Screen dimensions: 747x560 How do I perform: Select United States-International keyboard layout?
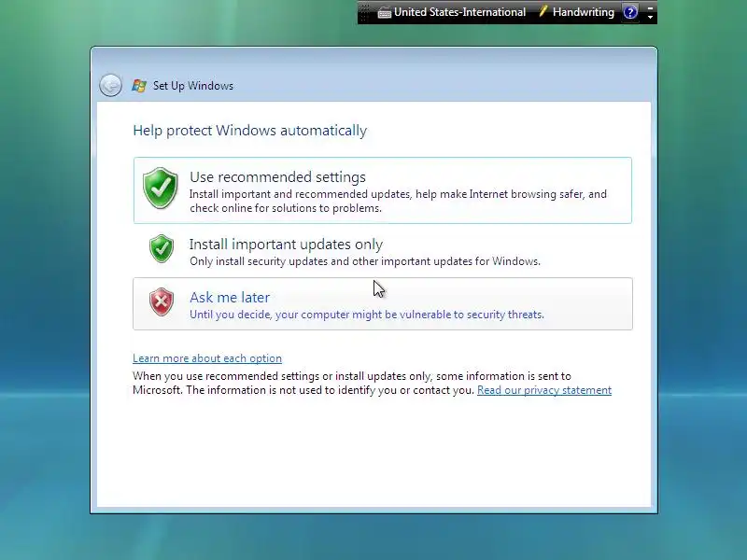click(452, 12)
